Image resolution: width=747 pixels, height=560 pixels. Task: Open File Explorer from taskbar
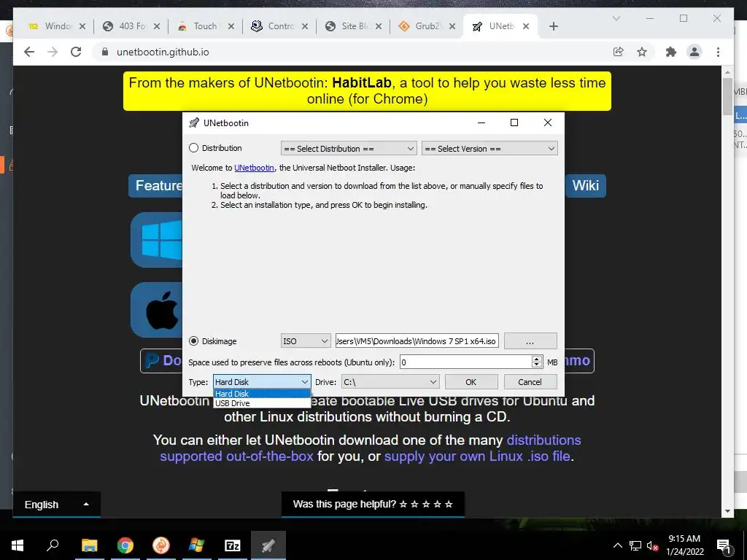89,545
